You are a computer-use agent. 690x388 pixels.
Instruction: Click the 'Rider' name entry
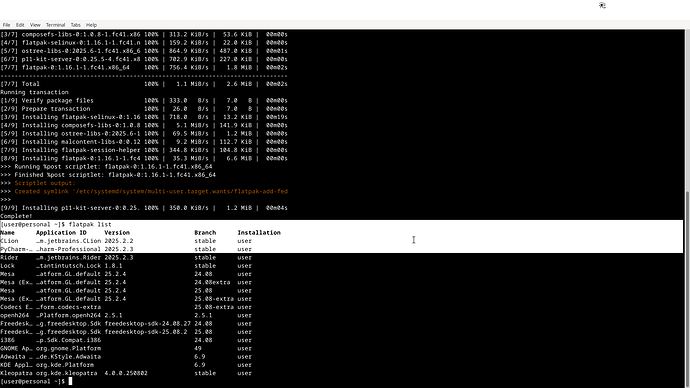pos(9,257)
